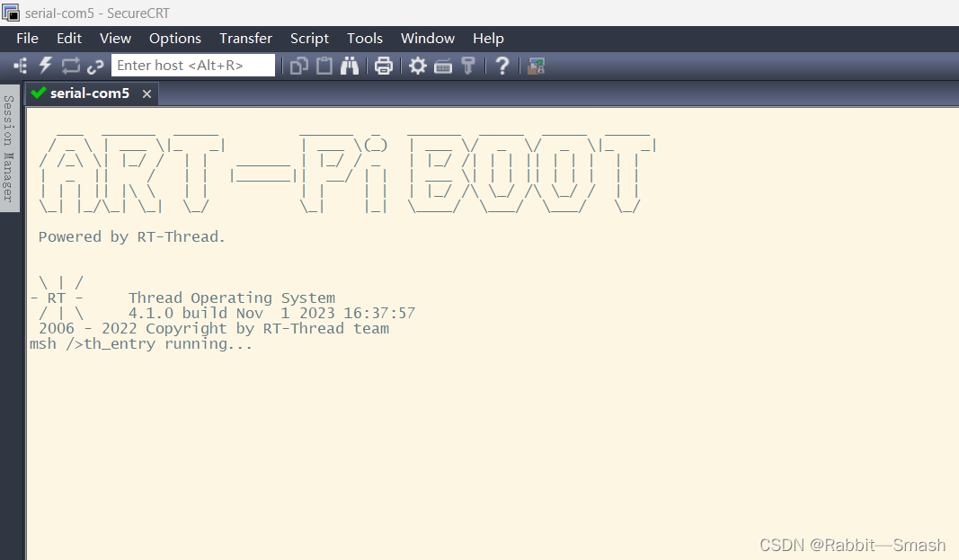Close the serial-com5 tab
The width and height of the screenshot is (959, 560).
(147, 94)
